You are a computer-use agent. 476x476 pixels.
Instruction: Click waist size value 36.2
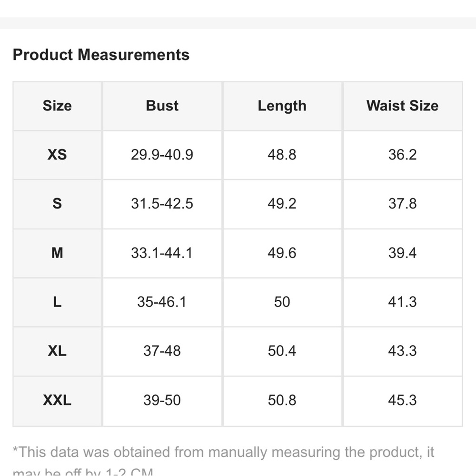403,155
